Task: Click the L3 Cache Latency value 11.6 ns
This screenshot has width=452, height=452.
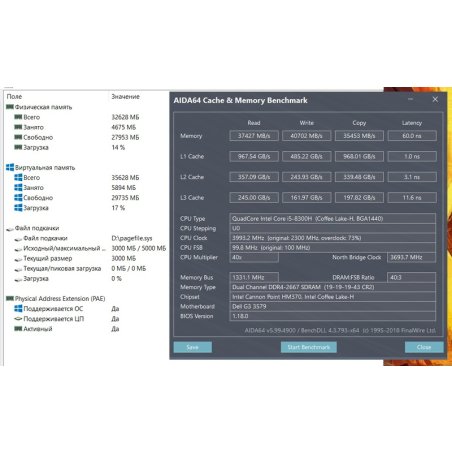Action: [412, 198]
